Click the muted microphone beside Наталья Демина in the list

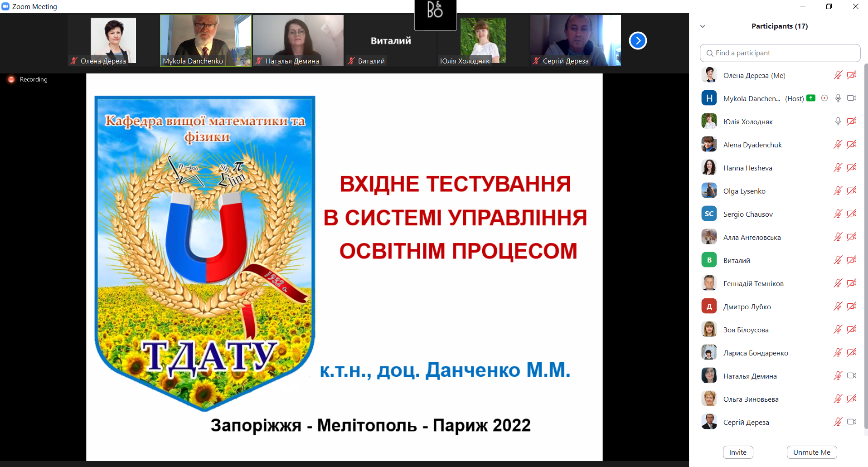(838, 376)
